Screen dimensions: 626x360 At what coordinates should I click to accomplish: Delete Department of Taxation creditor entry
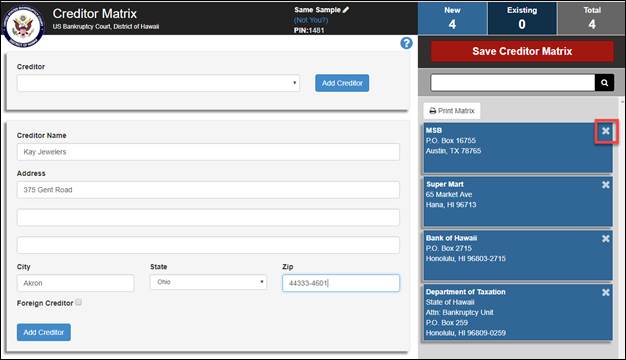[x=606, y=293]
